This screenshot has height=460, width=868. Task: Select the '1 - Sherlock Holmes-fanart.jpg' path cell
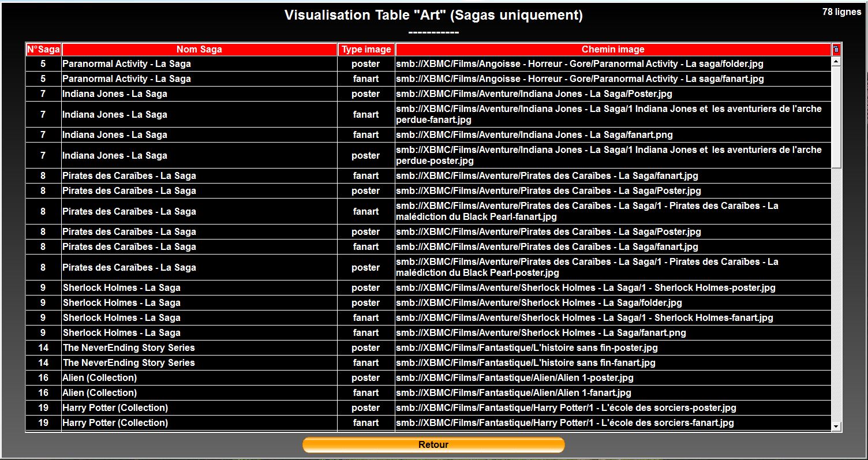(x=613, y=318)
